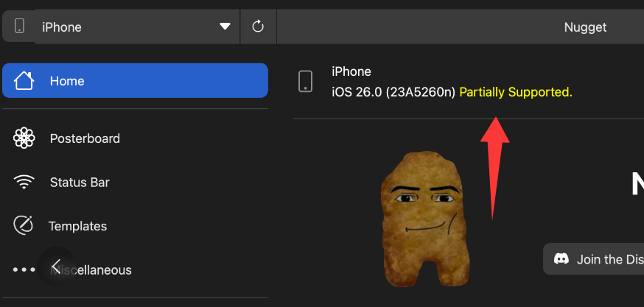Click the device phone icon in info row
Image resolution: width=644 pixels, height=307 pixels.
pyautogui.click(x=305, y=81)
